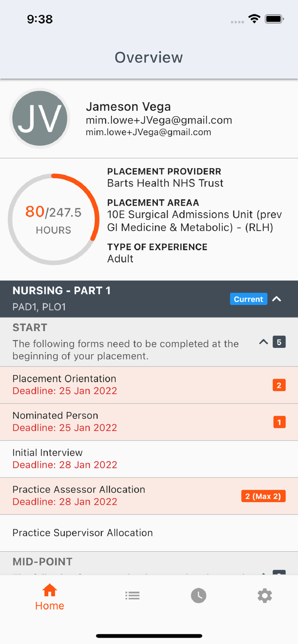Tap the JV profile avatar

[x=40, y=118]
